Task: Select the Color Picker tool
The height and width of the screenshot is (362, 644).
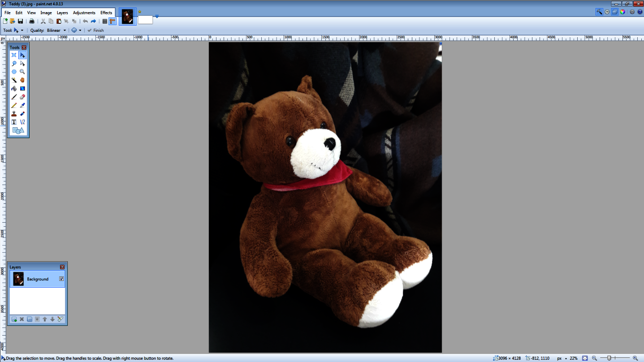Action: coord(22,105)
